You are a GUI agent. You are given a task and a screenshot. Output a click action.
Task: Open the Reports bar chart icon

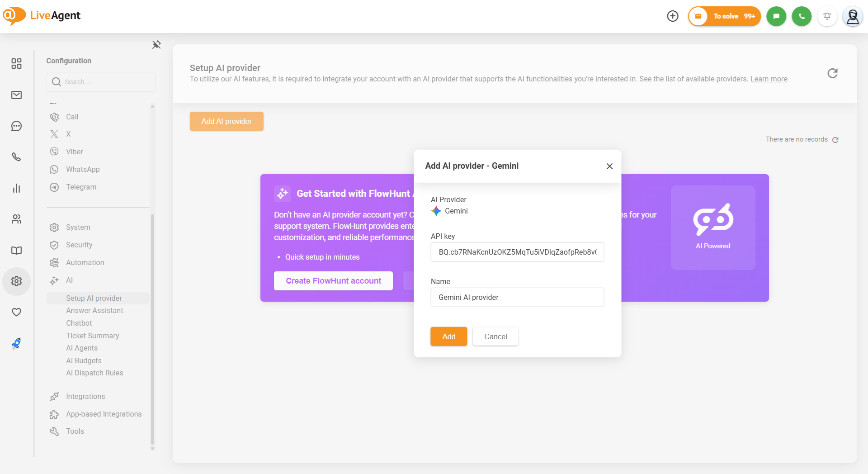(17, 188)
